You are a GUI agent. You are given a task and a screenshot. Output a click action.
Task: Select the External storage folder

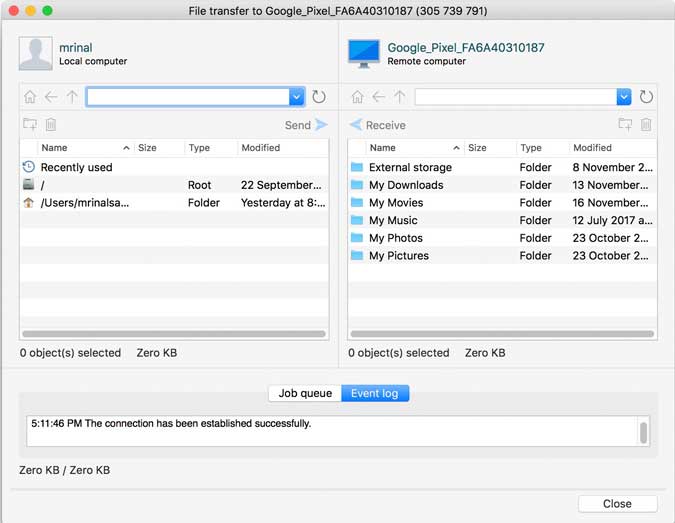[x=502, y=167]
